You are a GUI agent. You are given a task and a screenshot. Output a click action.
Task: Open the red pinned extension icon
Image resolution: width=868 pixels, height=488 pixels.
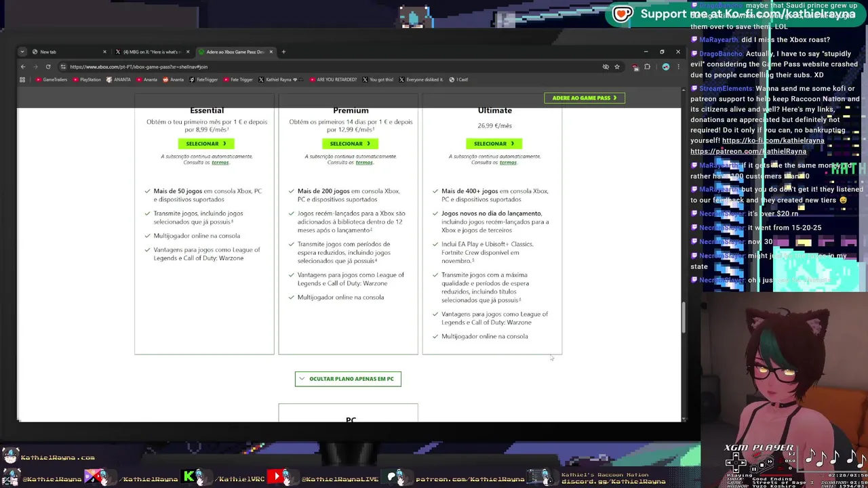tap(635, 66)
